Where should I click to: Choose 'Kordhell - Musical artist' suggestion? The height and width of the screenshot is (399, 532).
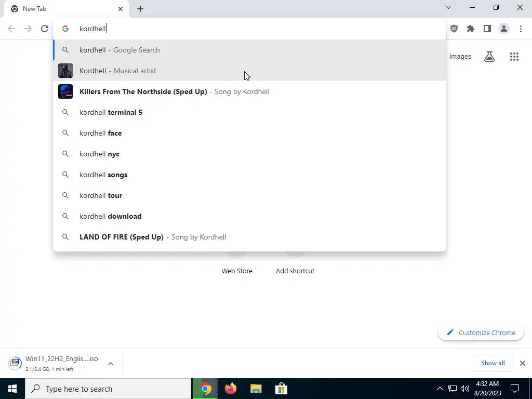click(249, 71)
